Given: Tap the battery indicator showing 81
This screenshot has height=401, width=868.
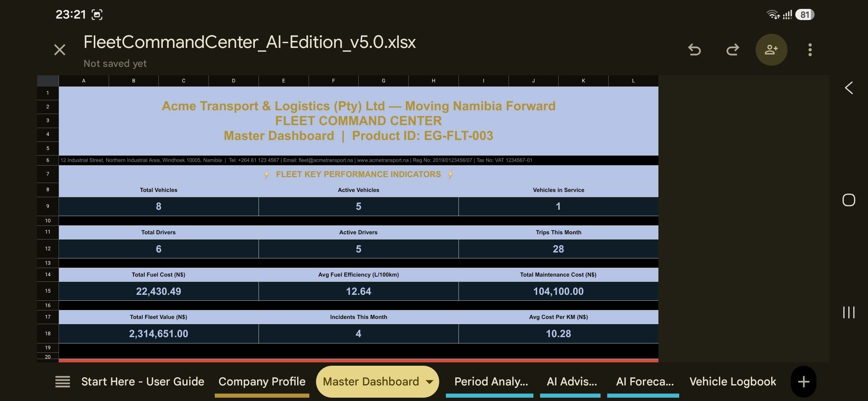Looking at the screenshot, I should (x=804, y=14).
